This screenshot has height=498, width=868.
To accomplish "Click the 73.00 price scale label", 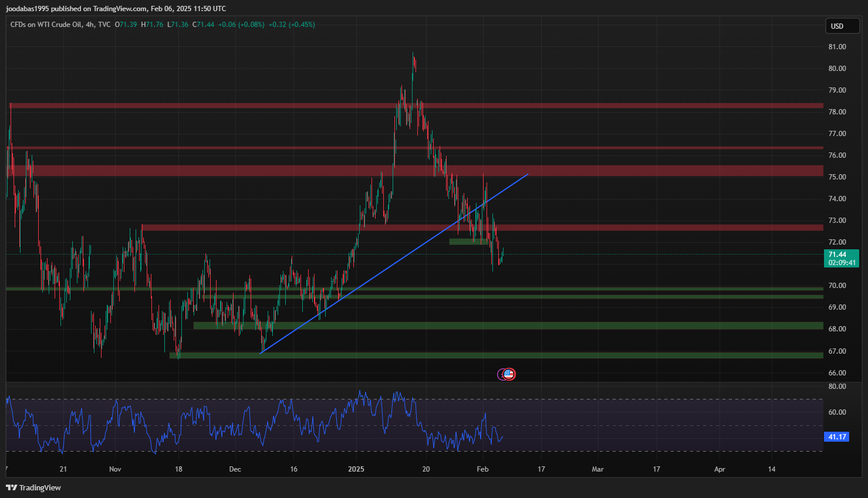I will pos(837,221).
